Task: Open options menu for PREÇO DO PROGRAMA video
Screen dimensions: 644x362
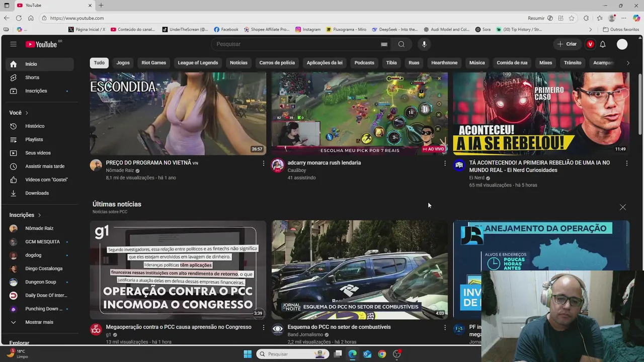Action: (263, 163)
